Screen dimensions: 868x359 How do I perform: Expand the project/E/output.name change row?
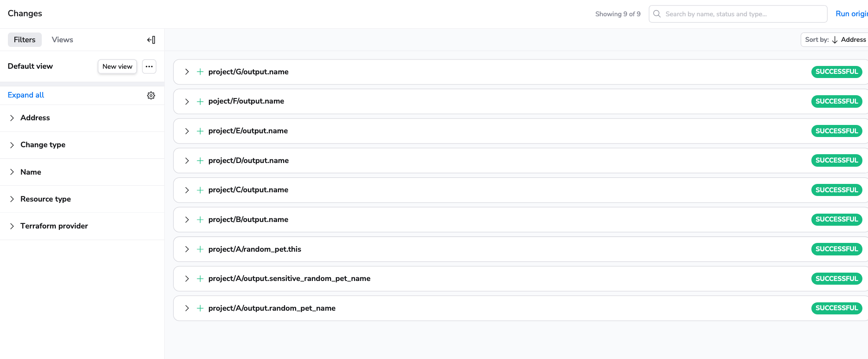[187, 131]
